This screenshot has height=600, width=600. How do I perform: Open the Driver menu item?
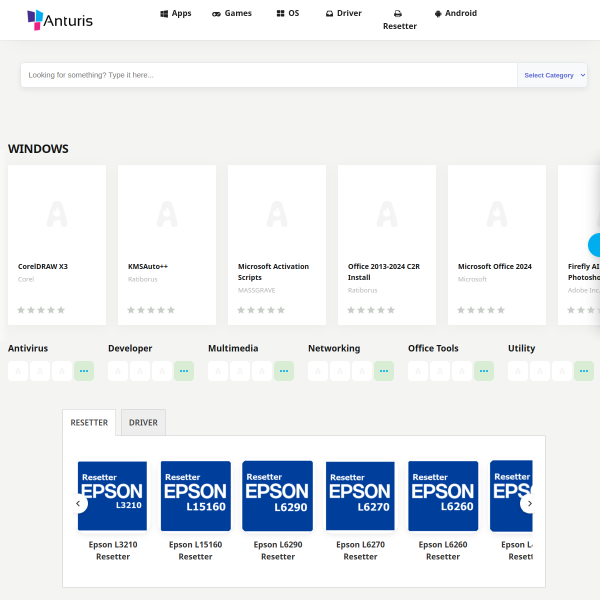344,13
